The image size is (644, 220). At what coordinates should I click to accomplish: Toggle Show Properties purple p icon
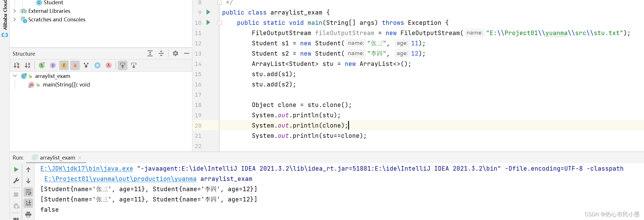[53, 65]
